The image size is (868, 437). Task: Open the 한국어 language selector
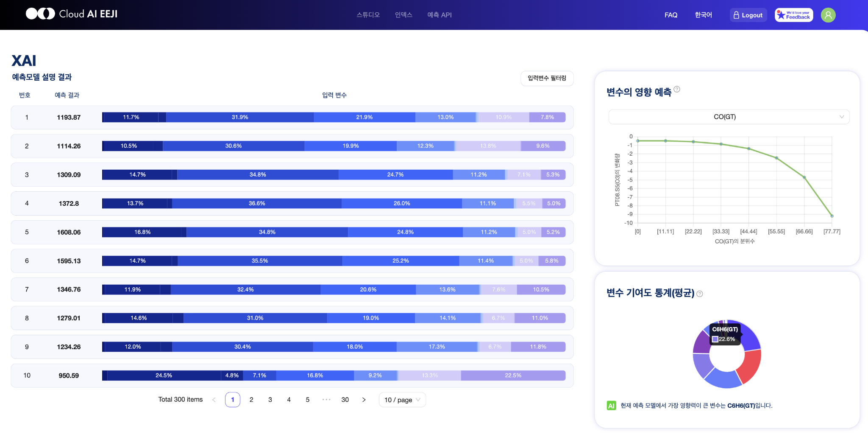click(703, 15)
